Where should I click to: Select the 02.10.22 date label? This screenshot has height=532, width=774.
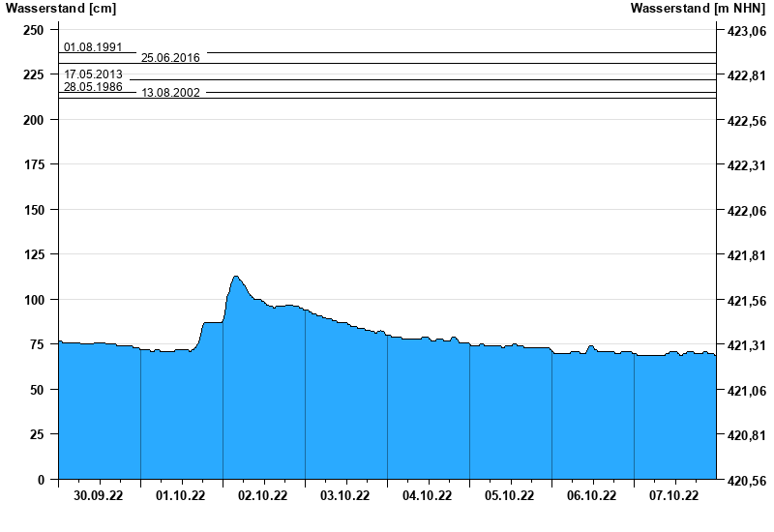tap(263, 496)
